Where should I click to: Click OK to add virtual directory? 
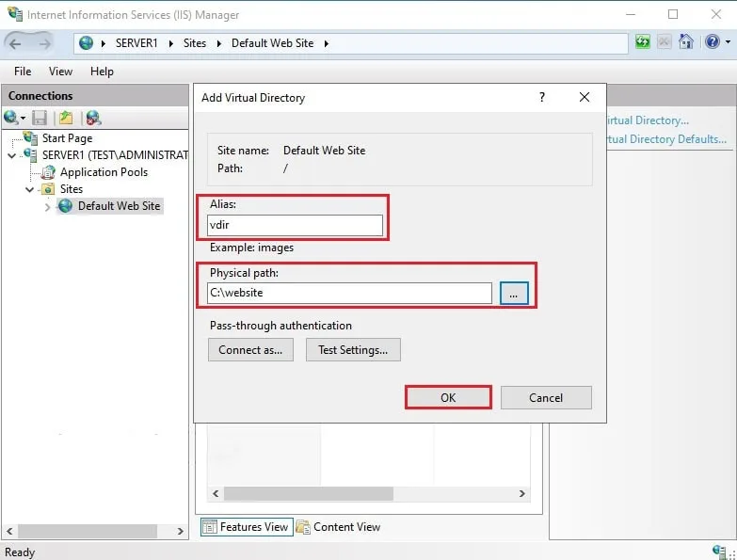(x=448, y=397)
